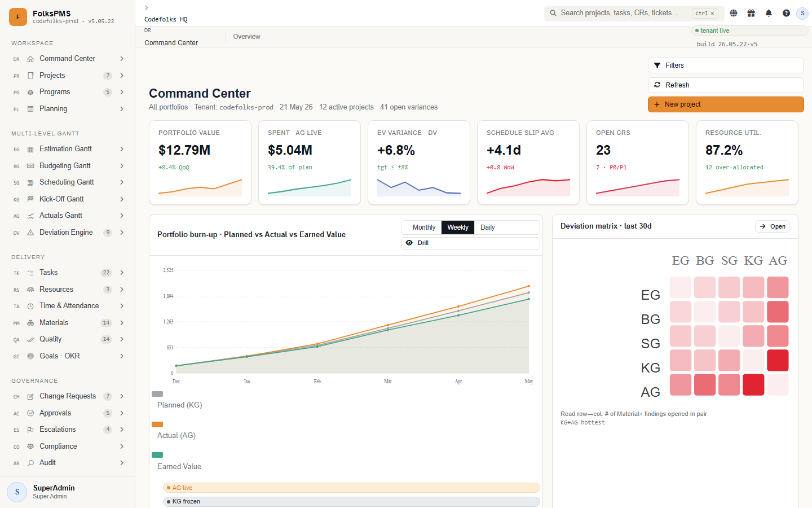Select the Command Center breadcrumb tab

(171, 43)
